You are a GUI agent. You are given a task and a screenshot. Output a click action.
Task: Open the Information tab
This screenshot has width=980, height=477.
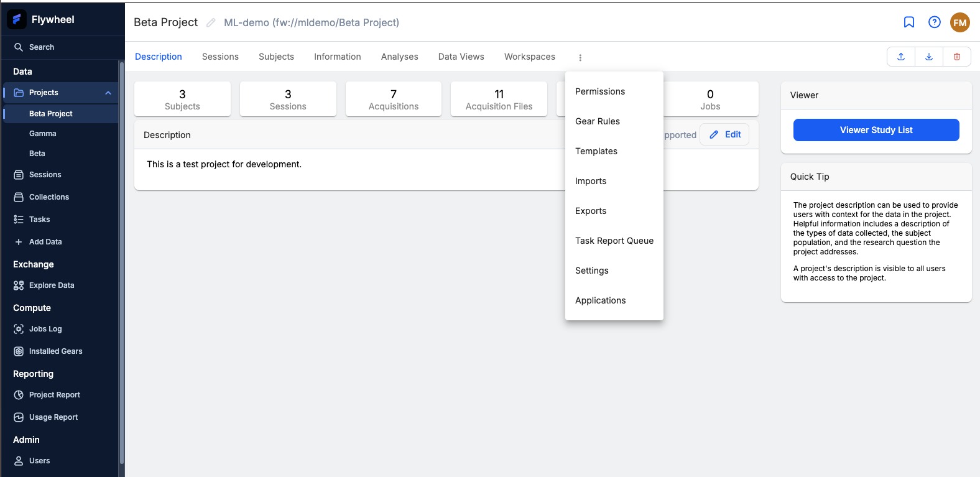(x=338, y=57)
